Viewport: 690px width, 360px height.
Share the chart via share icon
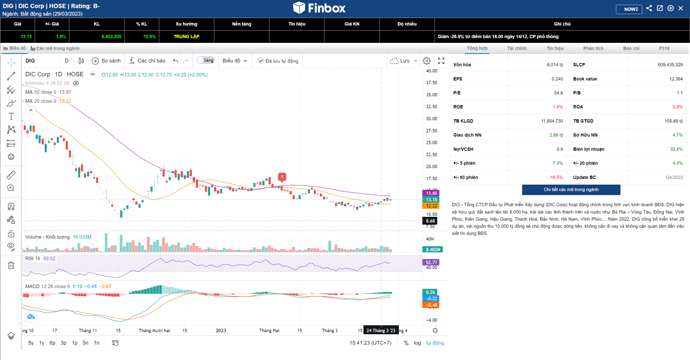coord(649,8)
